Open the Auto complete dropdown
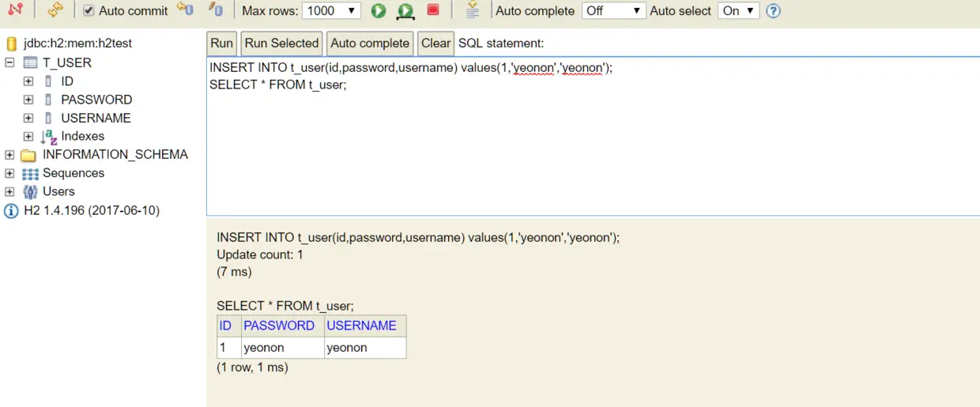The width and height of the screenshot is (980, 407). tap(614, 11)
